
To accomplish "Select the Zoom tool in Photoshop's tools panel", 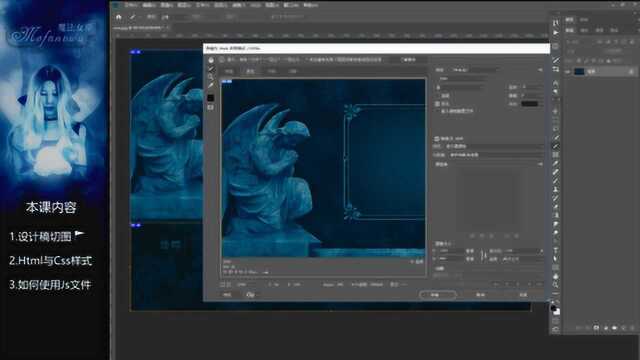I will click(556, 284).
